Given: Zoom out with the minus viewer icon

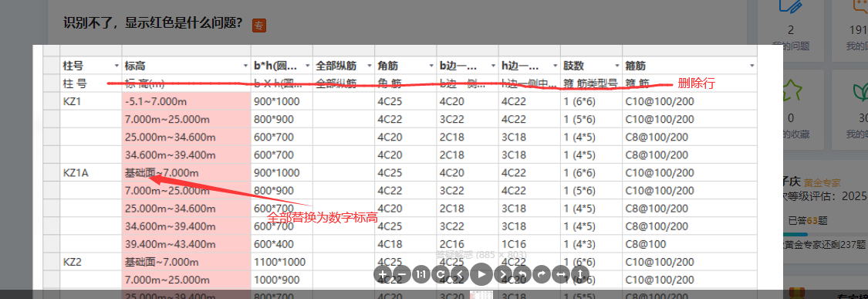Looking at the screenshot, I should tap(403, 274).
